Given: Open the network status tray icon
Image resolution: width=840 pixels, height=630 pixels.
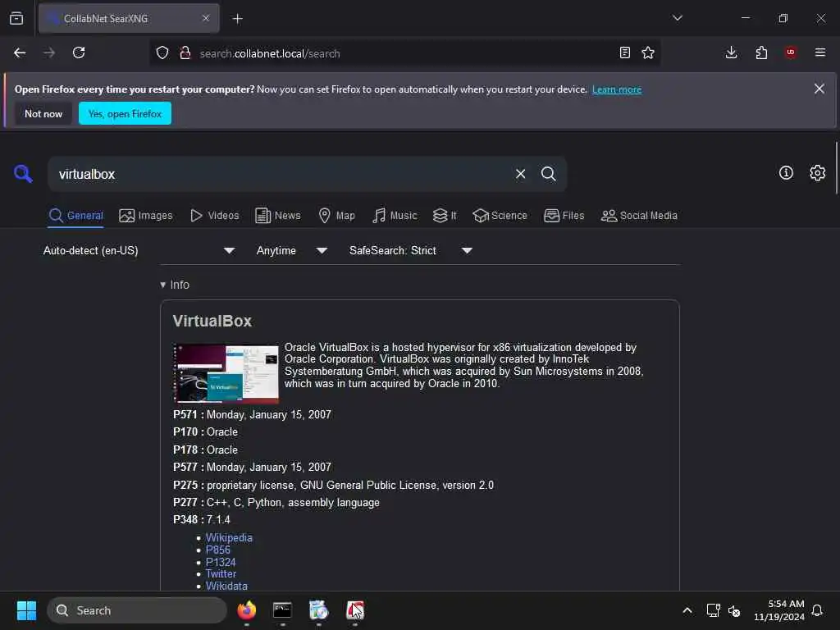Looking at the screenshot, I should pos(713,610).
